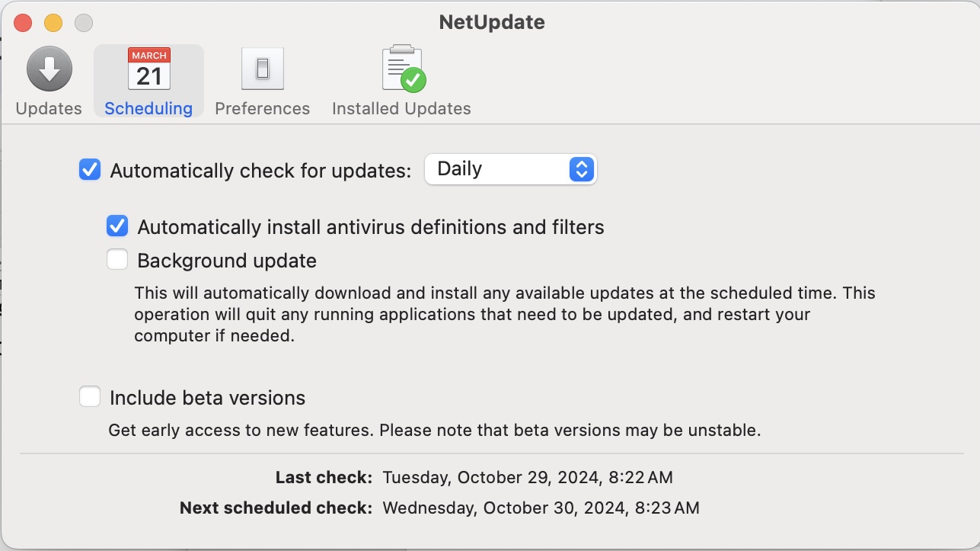The width and height of the screenshot is (980, 551).
Task: Enable the Background update checkbox
Action: click(117, 261)
